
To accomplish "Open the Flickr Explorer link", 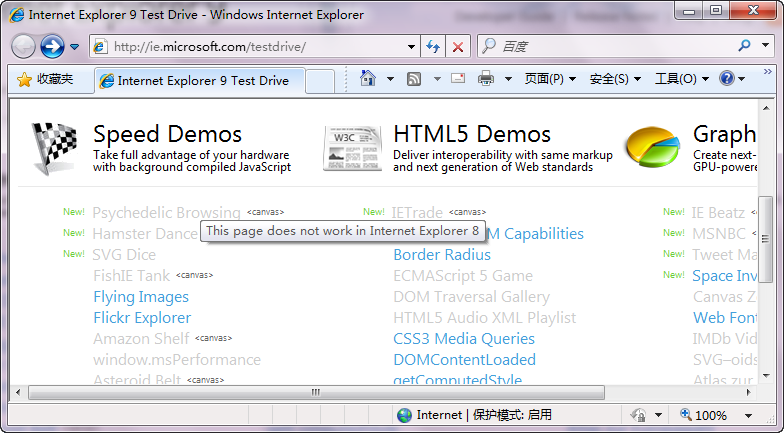I will click(142, 318).
